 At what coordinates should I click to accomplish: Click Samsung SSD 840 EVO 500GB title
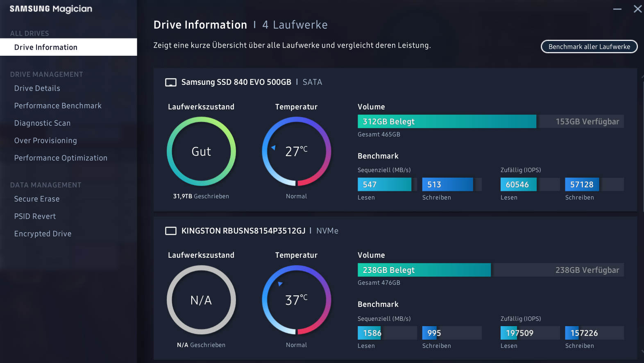(236, 82)
